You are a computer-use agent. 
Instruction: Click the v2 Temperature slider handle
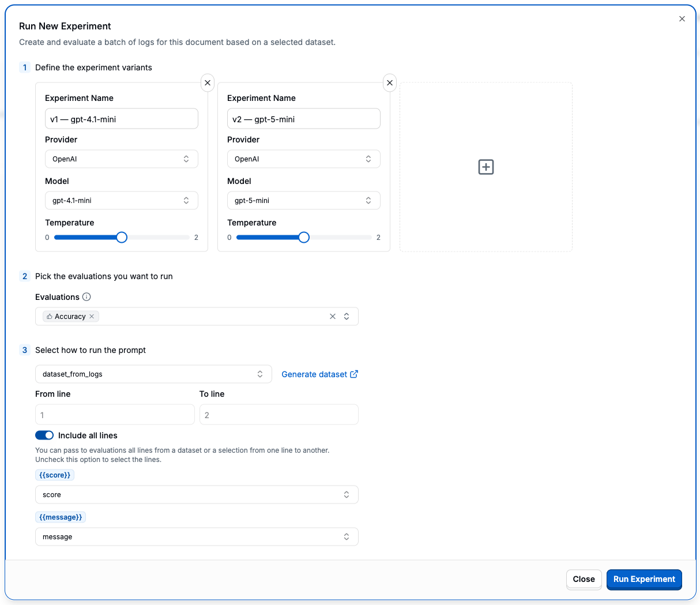pyautogui.click(x=304, y=238)
